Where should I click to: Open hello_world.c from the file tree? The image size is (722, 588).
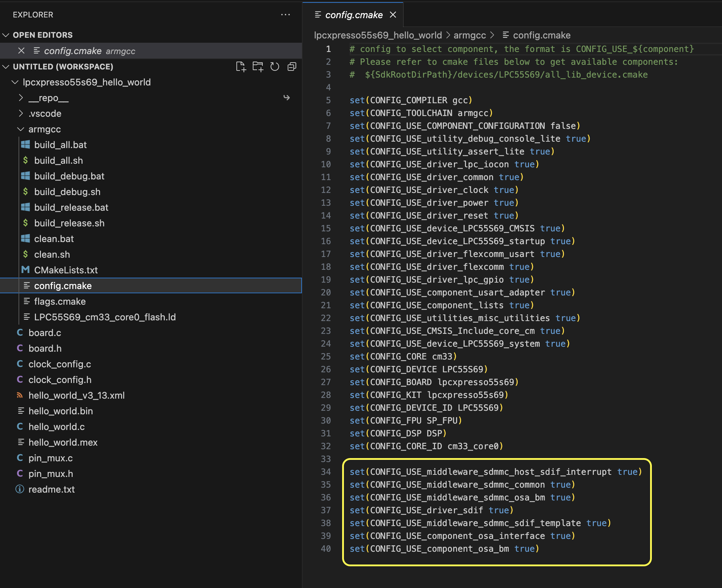click(x=56, y=426)
